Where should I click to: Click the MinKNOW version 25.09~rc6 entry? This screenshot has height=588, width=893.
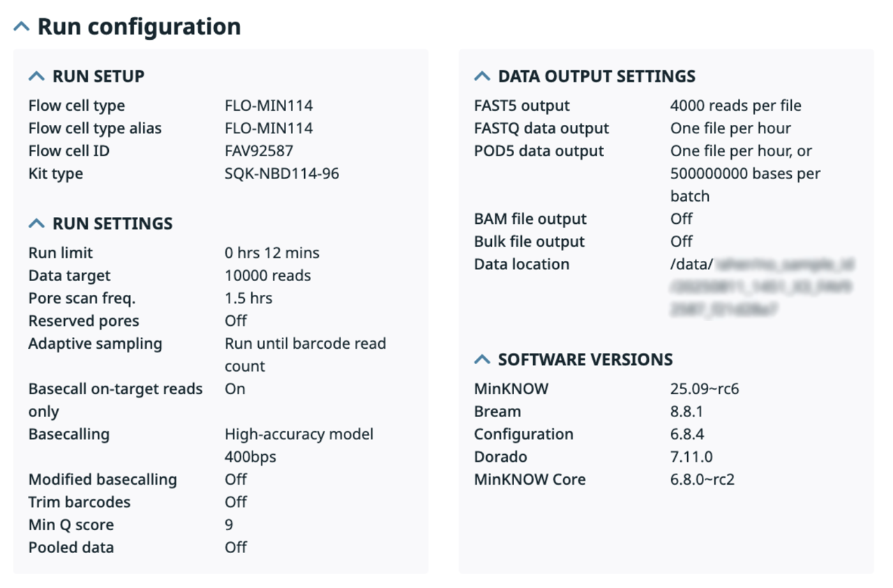(x=700, y=389)
